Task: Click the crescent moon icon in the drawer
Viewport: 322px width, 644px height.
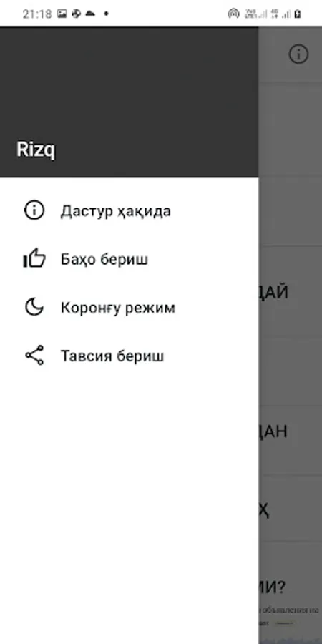Action: (x=34, y=307)
